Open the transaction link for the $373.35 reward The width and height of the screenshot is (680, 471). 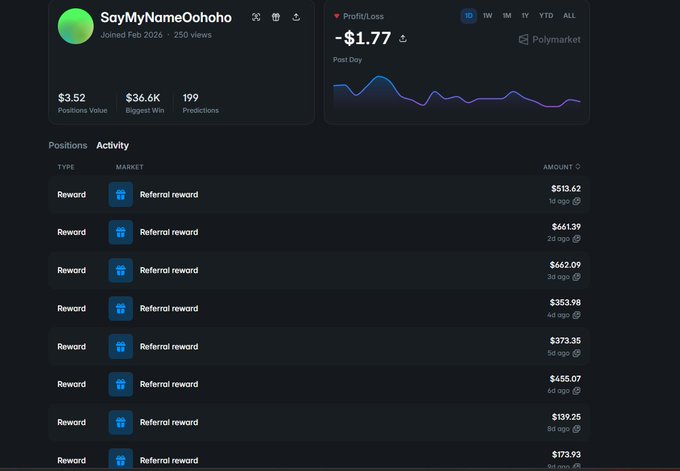pos(576,353)
